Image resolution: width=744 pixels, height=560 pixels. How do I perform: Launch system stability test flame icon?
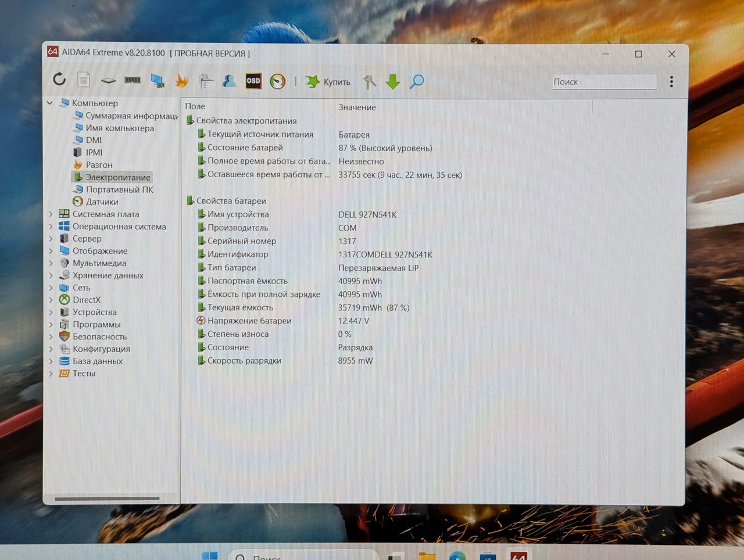point(182,81)
